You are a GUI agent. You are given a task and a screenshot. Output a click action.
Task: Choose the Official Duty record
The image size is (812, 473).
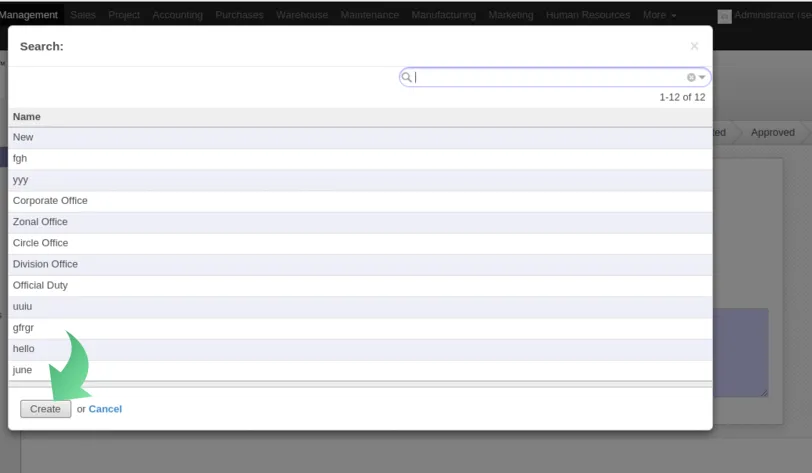(x=360, y=285)
